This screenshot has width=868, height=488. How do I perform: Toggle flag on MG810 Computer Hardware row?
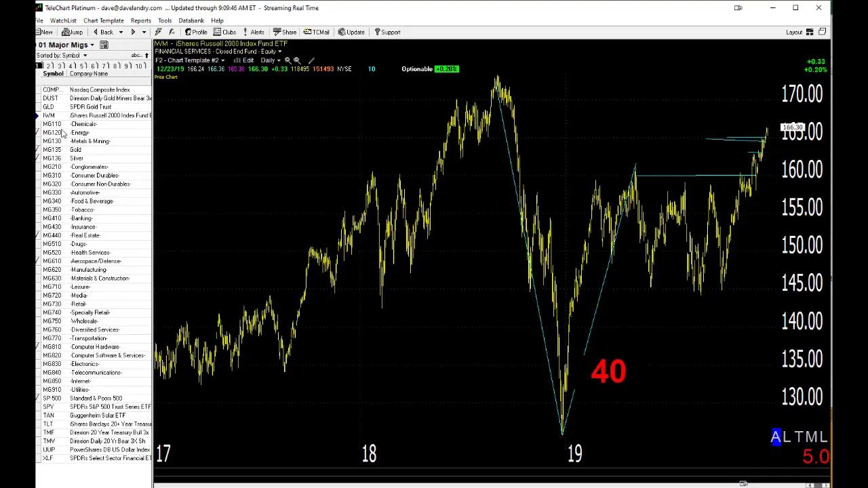[x=39, y=347]
